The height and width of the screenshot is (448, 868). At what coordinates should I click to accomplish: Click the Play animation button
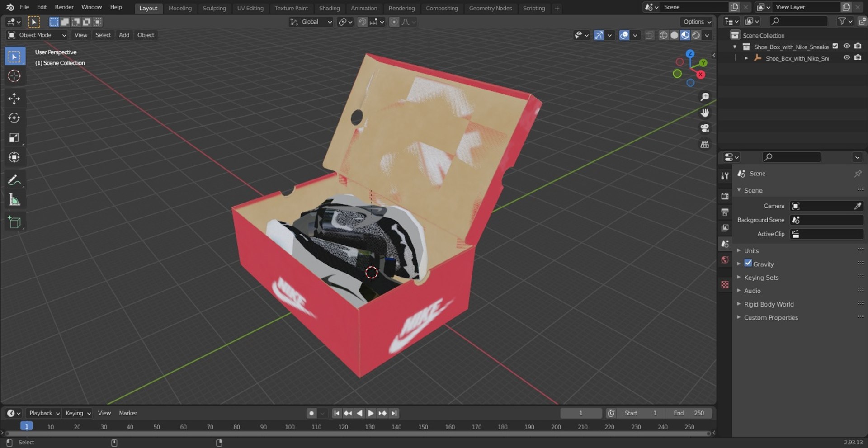coord(371,413)
